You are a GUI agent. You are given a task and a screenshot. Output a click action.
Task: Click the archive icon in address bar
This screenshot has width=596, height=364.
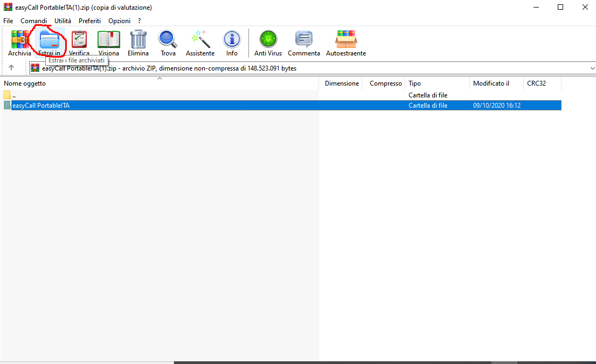click(x=35, y=68)
